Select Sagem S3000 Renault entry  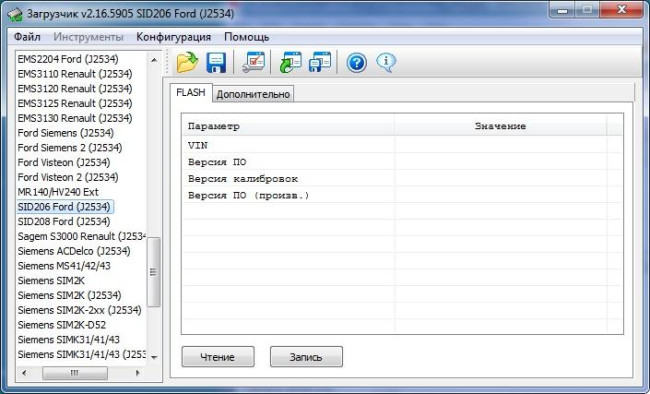point(81,236)
